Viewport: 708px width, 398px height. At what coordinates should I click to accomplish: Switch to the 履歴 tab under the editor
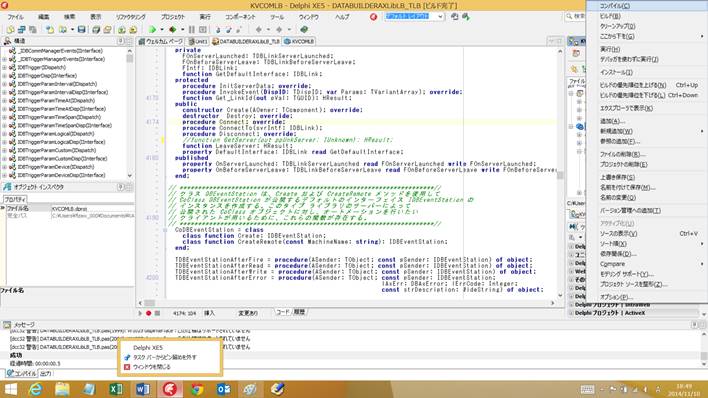(299, 312)
